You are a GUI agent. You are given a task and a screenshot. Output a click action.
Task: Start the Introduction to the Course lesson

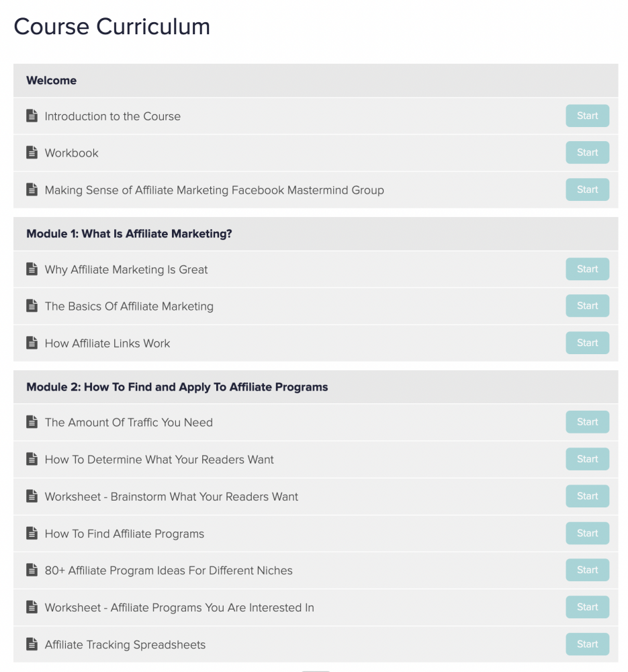587,116
